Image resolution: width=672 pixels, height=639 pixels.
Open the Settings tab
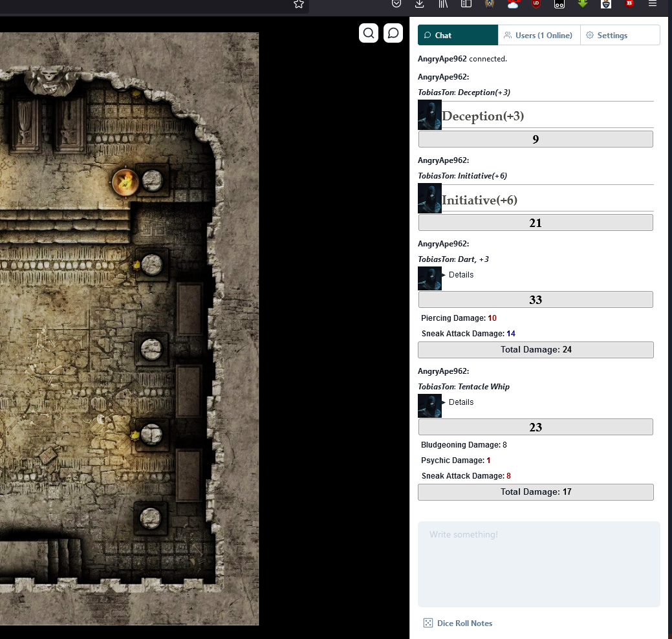(607, 35)
